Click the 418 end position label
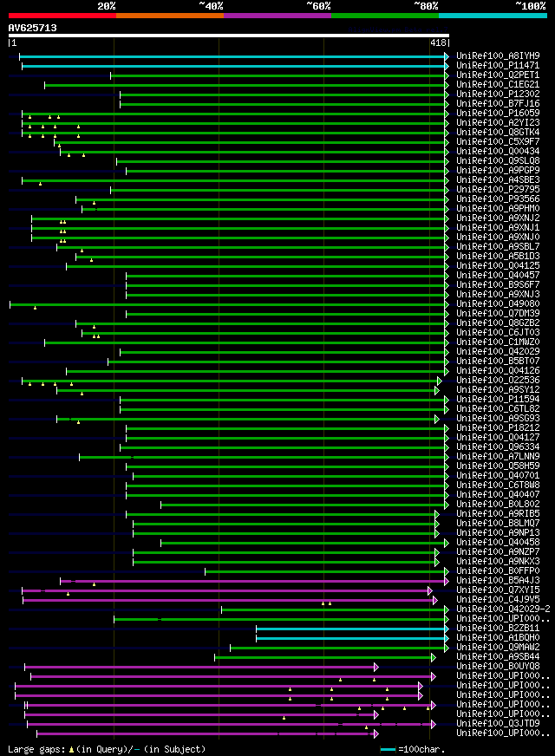 [x=438, y=42]
